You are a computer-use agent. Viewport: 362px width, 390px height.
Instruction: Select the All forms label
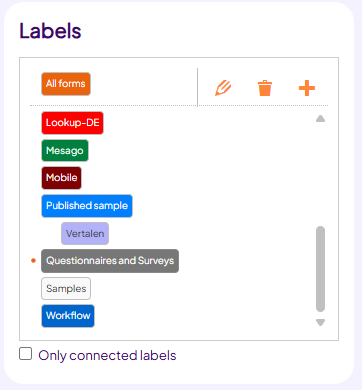[x=66, y=84]
